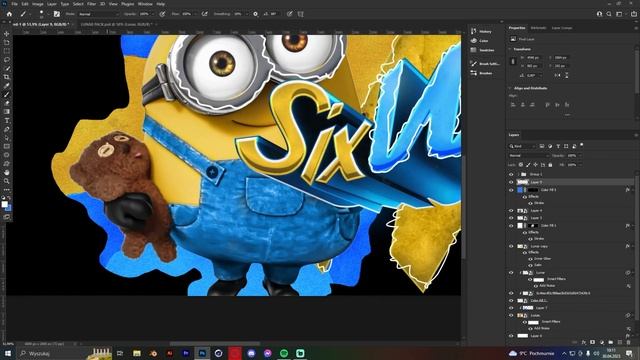Toggle layer filtering on/off switch
Viewport: 640px width, 360px height.
pos(582,145)
